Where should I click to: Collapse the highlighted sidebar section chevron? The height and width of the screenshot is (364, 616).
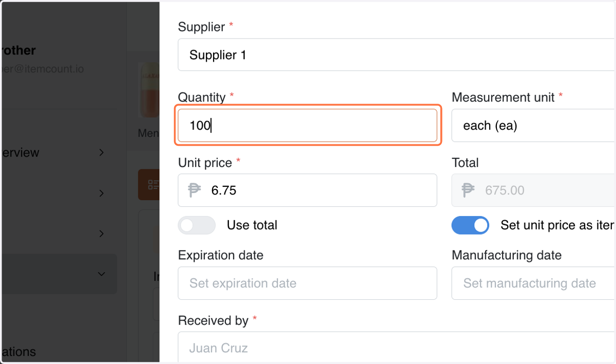pyautogui.click(x=102, y=274)
